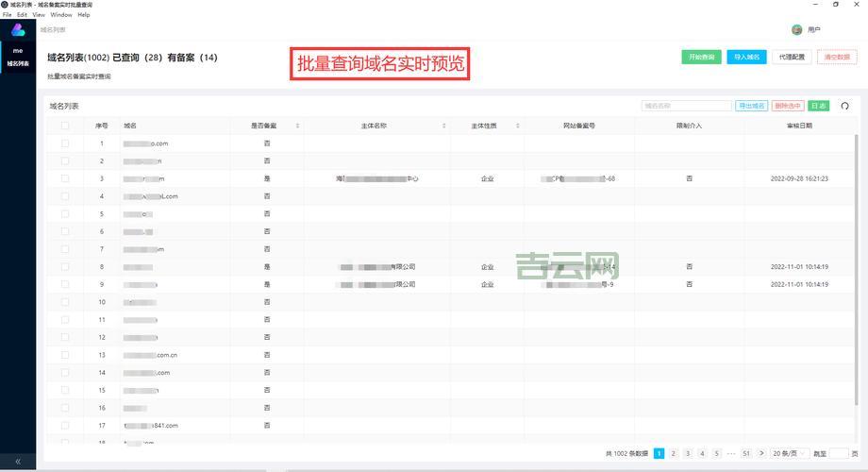Click the 域名名称 search input field

tap(685, 106)
